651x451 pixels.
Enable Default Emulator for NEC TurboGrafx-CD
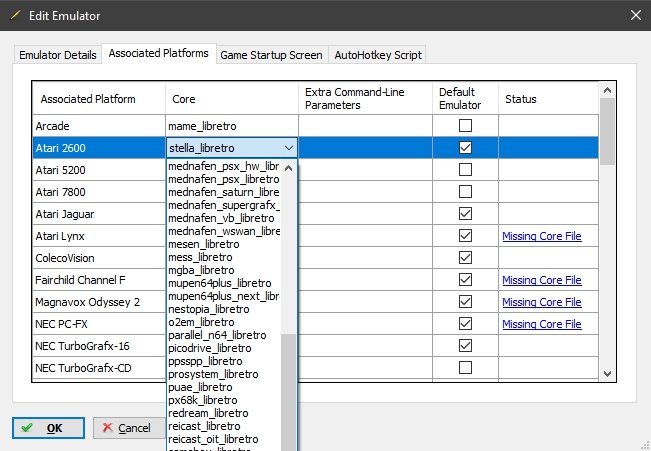point(465,368)
